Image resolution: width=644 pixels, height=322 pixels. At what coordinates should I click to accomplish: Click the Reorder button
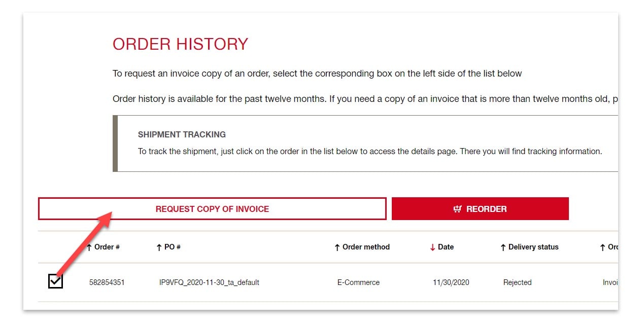pyautogui.click(x=480, y=209)
